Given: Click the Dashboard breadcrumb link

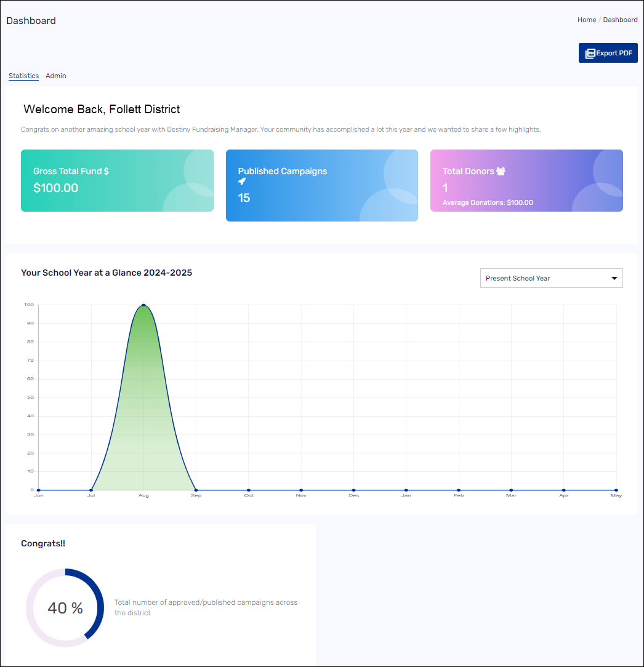Looking at the screenshot, I should coord(620,20).
